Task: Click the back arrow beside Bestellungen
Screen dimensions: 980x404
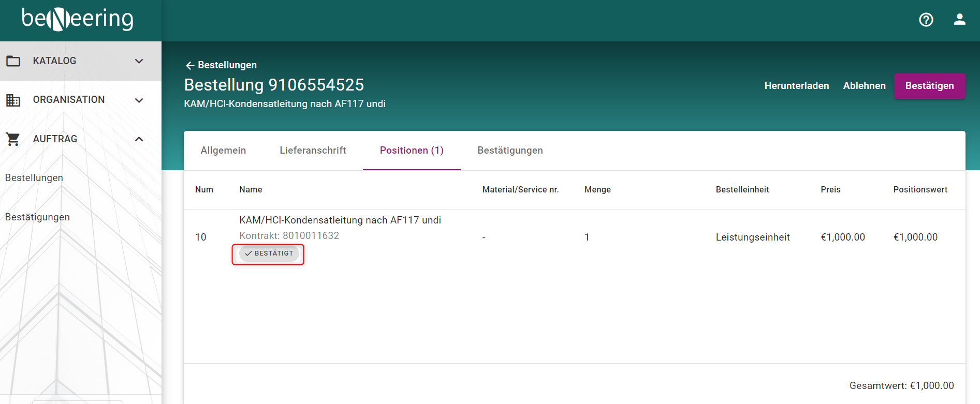Action: coord(190,65)
